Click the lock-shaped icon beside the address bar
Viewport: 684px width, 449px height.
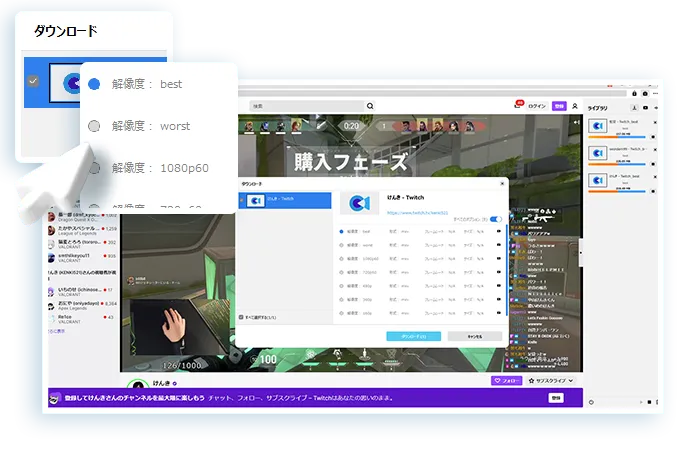(x=634, y=94)
